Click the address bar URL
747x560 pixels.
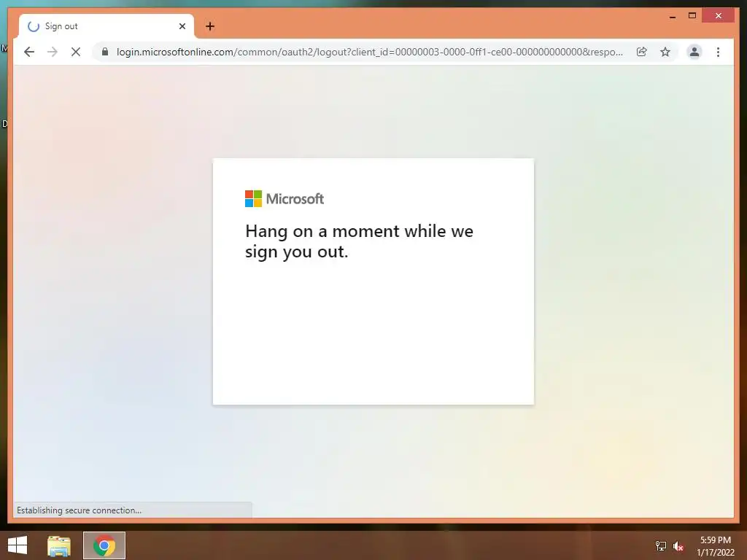coord(370,52)
